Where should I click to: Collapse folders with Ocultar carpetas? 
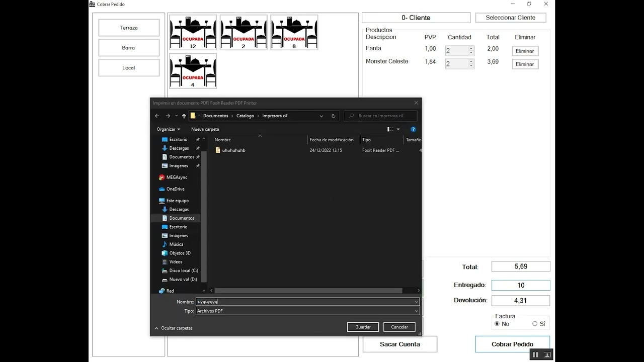(x=174, y=328)
